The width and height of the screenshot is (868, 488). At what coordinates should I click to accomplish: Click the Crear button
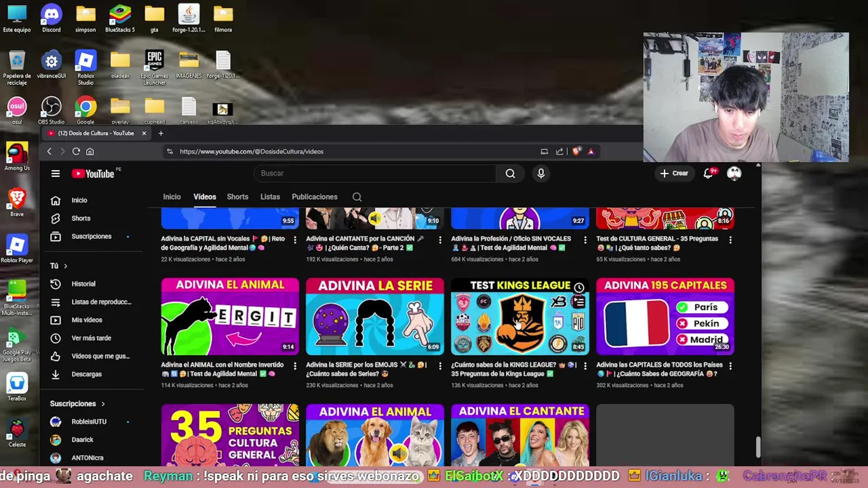coord(674,174)
